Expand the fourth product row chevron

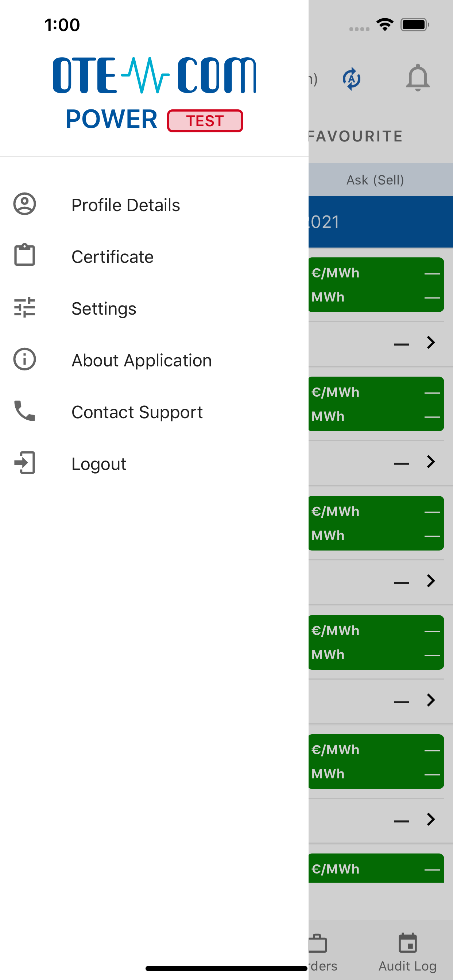[430, 700]
